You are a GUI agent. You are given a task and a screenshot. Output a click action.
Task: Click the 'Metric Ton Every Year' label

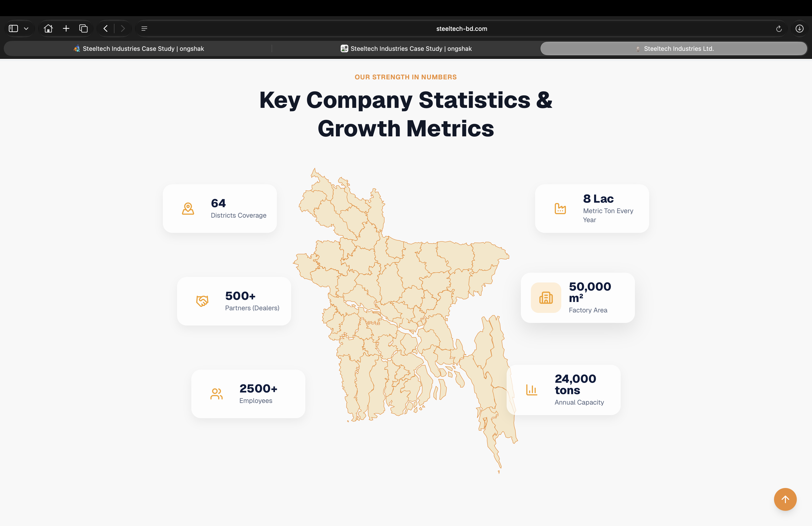click(608, 215)
